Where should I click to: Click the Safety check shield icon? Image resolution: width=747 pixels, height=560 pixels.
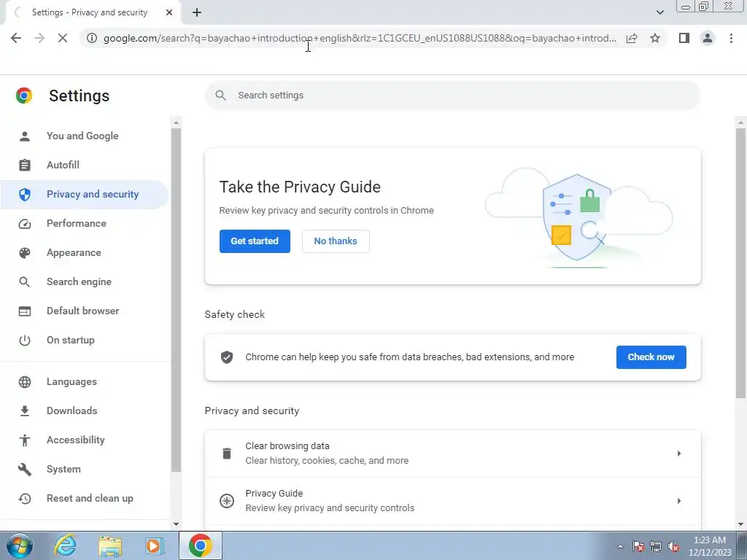tap(227, 357)
